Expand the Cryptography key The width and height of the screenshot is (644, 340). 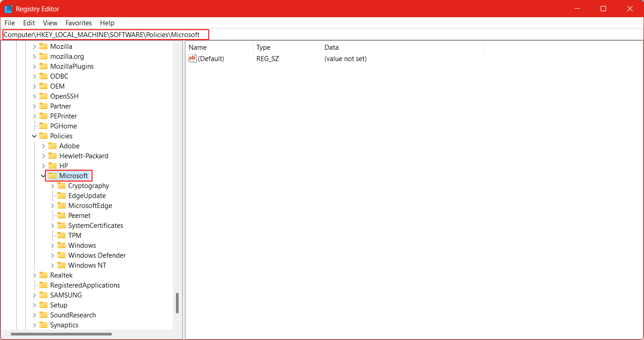point(52,186)
